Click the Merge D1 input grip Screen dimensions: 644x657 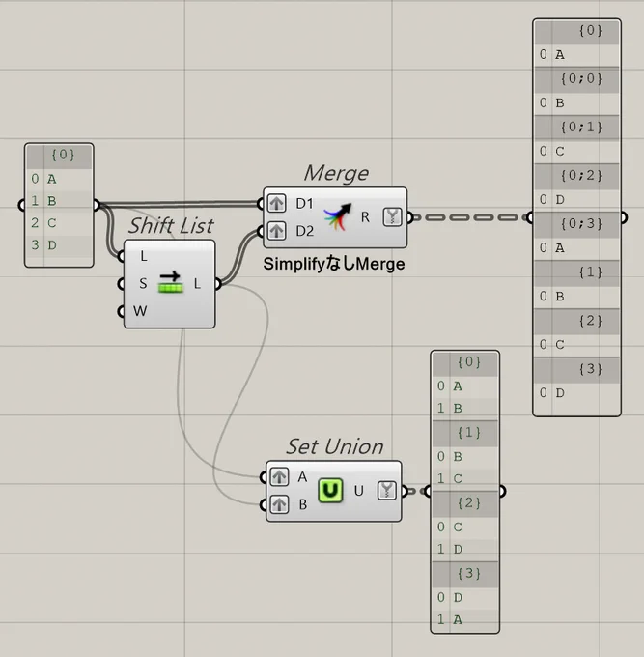261,204
